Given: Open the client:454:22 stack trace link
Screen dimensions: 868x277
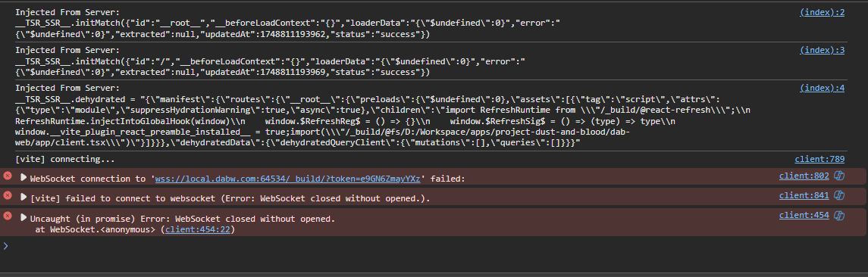Looking at the screenshot, I should point(198,229).
